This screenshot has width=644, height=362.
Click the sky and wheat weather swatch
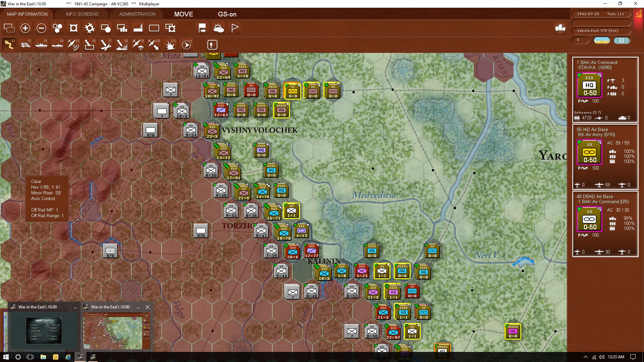click(x=602, y=41)
